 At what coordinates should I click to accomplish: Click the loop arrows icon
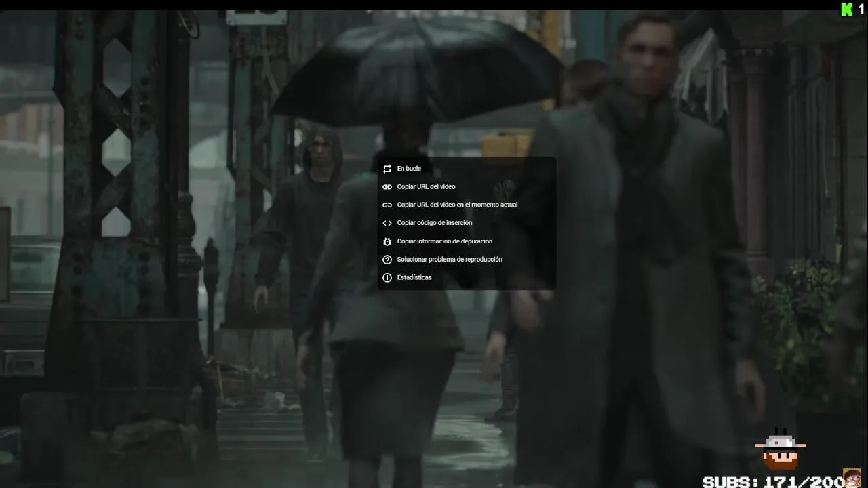coord(387,169)
